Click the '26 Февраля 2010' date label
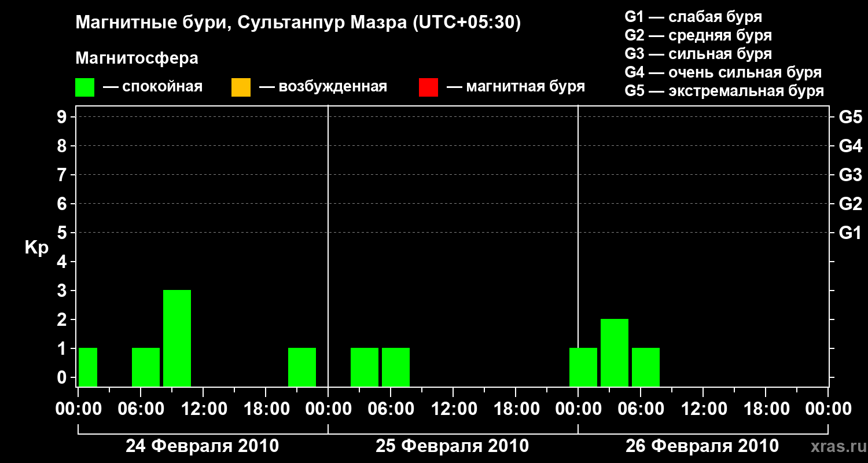 click(x=703, y=446)
